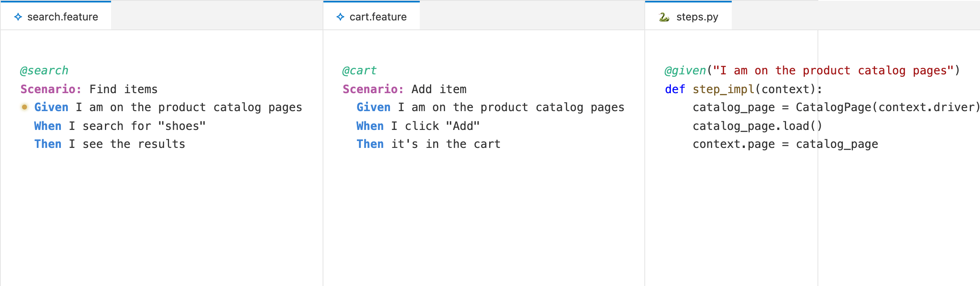The width and height of the screenshot is (980, 286).
Task: Click the 'Scenario: Add item' line
Action: click(x=405, y=89)
